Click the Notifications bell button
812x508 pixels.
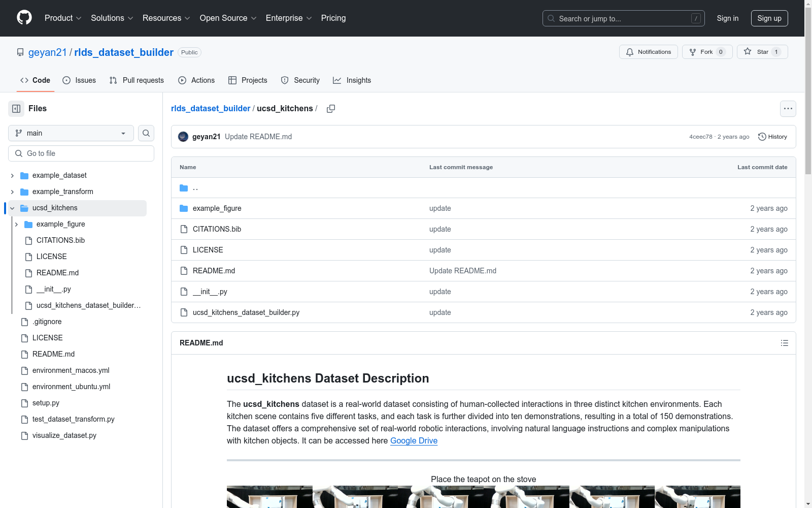pyautogui.click(x=648, y=52)
